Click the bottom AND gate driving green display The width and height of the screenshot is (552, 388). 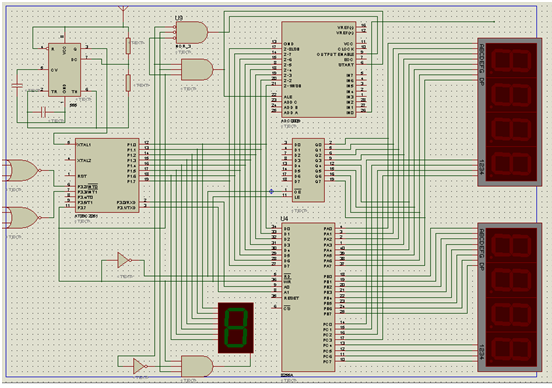coord(197,366)
